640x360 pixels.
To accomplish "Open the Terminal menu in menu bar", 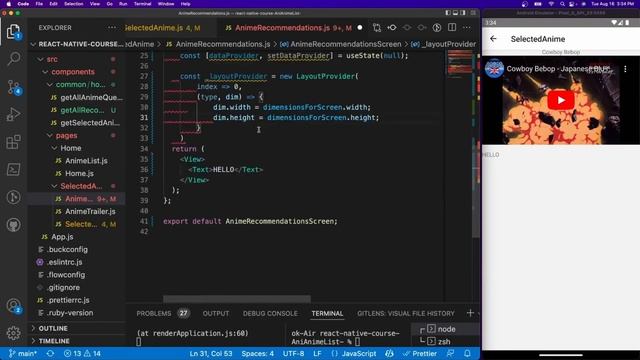I will click(142, 4).
